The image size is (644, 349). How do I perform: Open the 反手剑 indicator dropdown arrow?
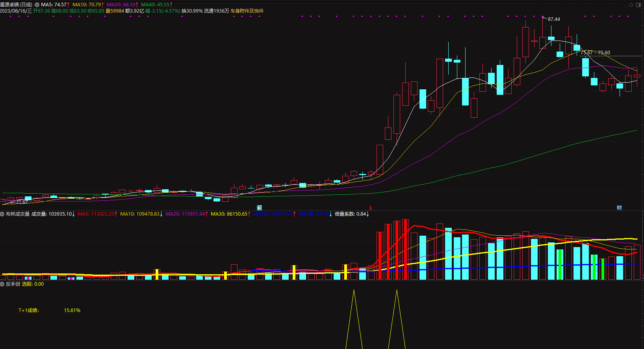(2, 284)
